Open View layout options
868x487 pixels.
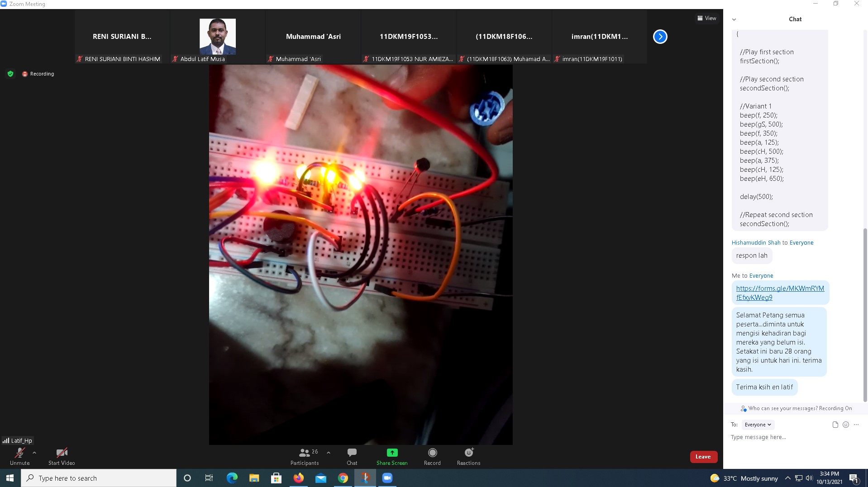click(x=707, y=18)
